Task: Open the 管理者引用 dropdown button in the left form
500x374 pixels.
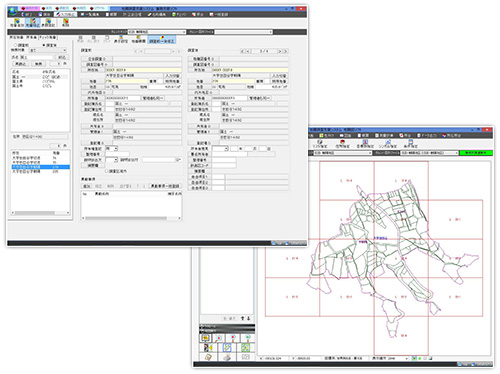Action: tap(153, 98)
